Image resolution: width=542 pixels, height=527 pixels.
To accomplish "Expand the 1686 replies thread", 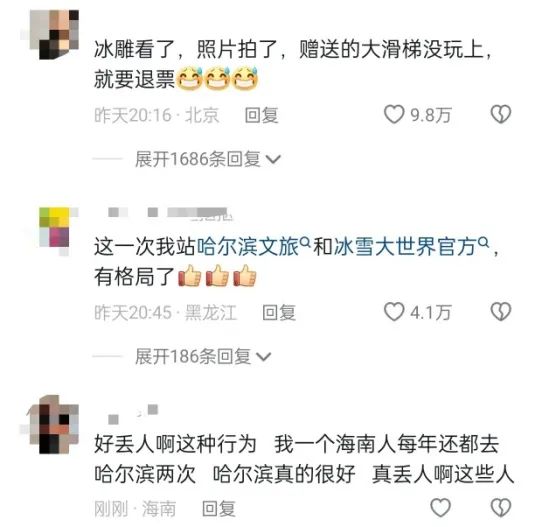I will 208,159.
